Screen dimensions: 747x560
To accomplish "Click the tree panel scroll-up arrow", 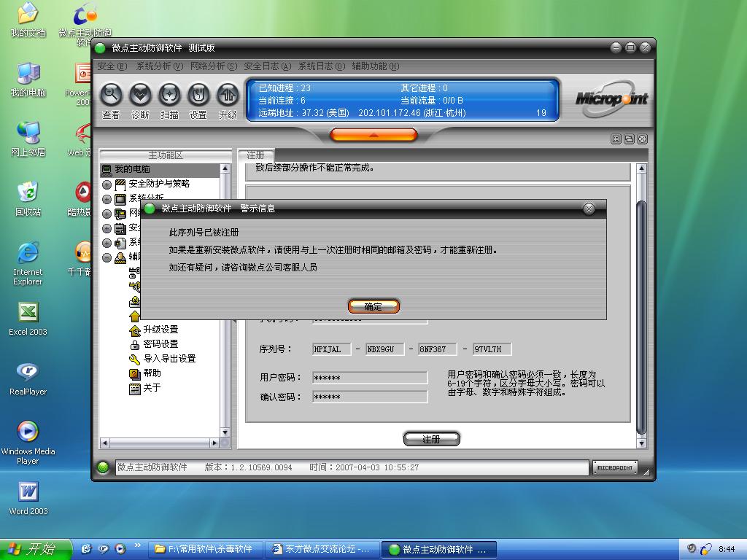I will tap(225, 168).
